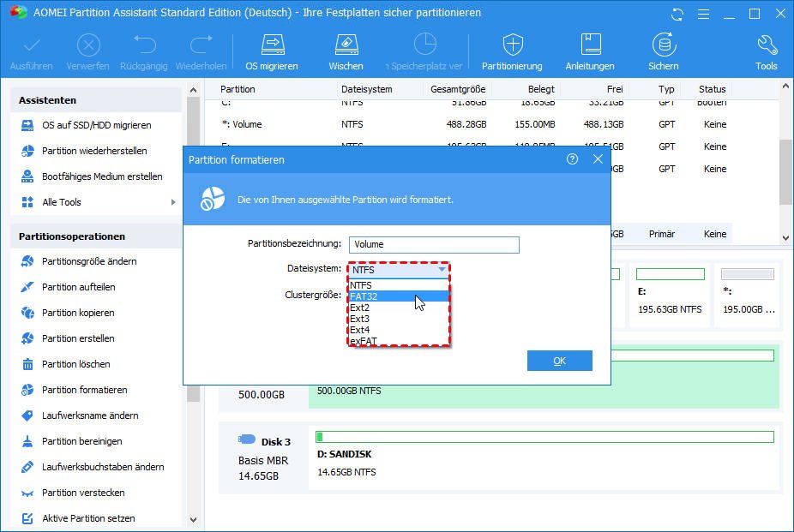Open the Tools wrench icon

tap(767, 45)
